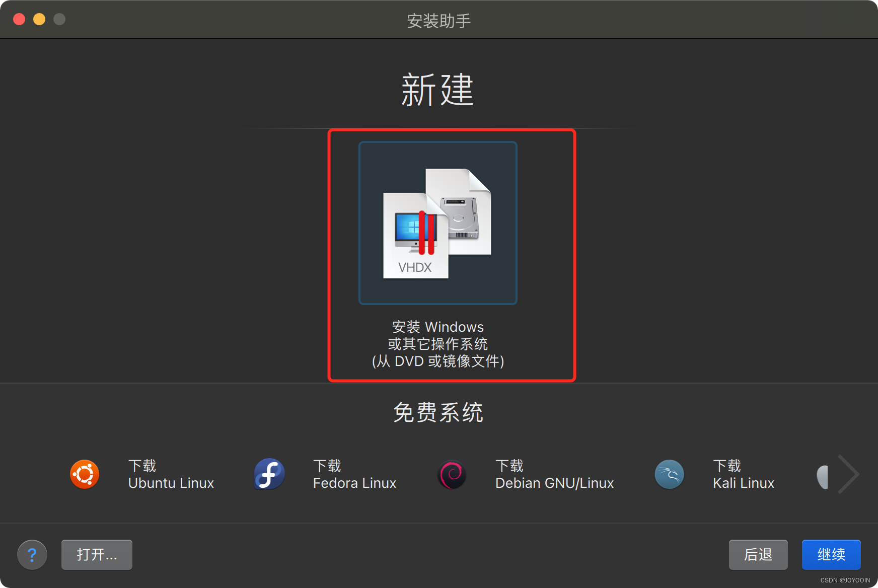Select the VHDX install Windows icon tile
The image size is (878, 588).
pyautogui.click(x=437, y=223)
